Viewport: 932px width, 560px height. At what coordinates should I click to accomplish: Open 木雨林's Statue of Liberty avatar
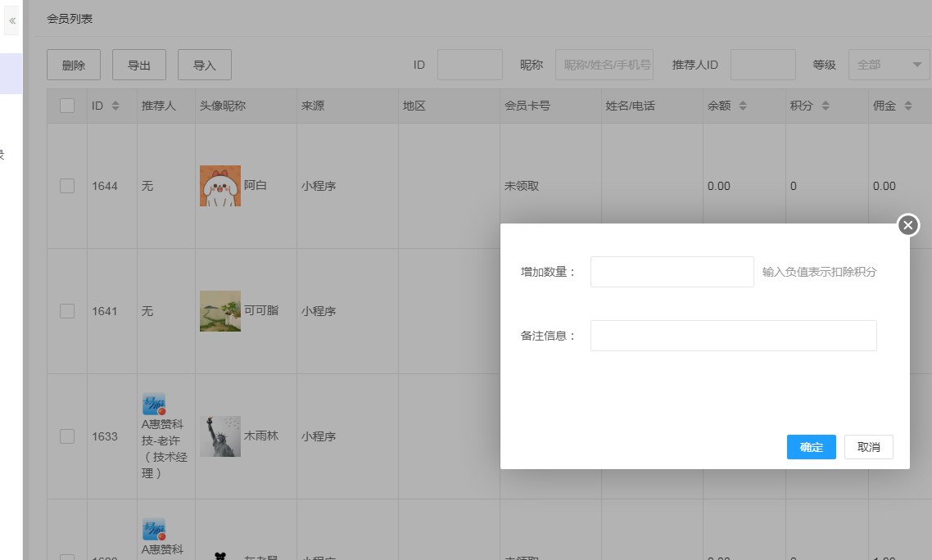[x=220, y=436]
